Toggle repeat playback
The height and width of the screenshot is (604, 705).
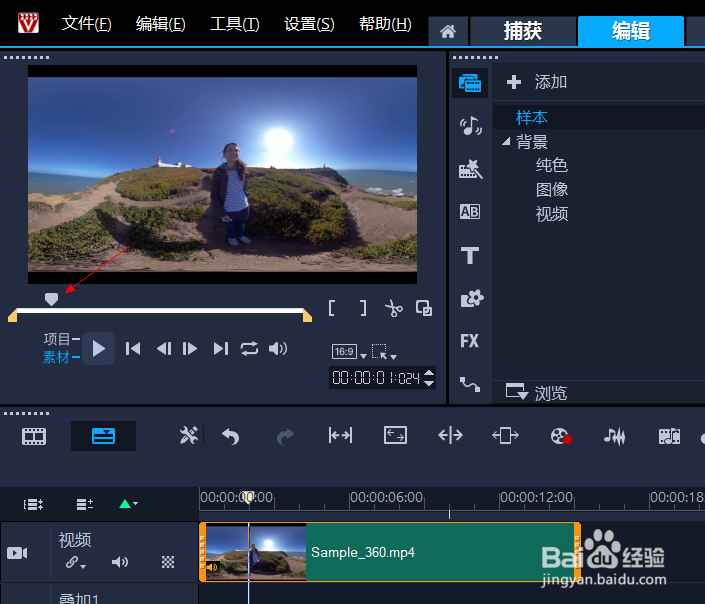249,349
